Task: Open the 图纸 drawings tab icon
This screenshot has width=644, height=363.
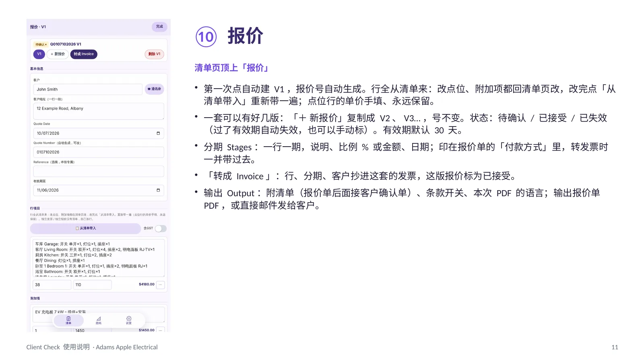Action: (x=99, y=319)
